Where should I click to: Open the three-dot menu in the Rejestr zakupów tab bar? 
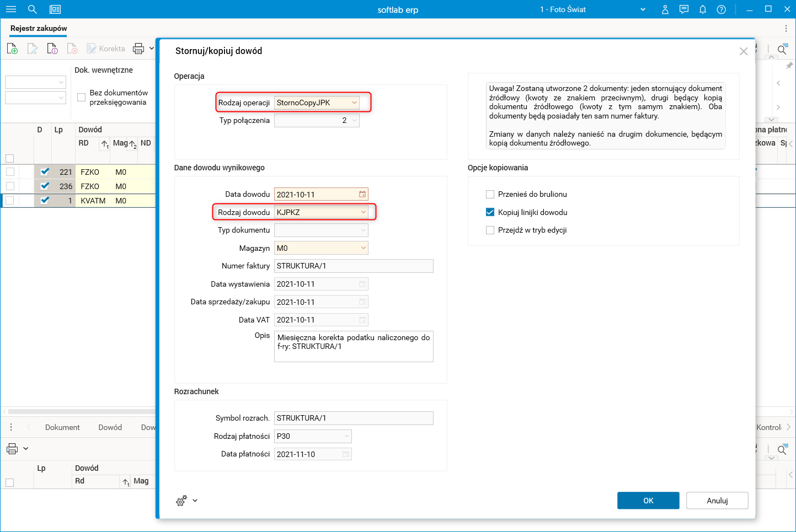click(786, 28)
